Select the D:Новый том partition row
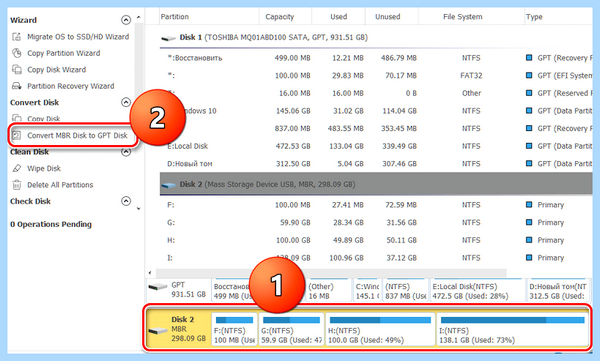The width and height of the screenshot is (600, 361). point(376,164)
